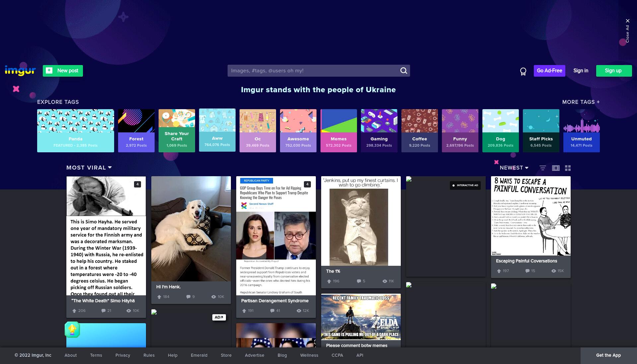Click 'Imgur stands with the people of Ukraine'
Screen dimensions: 637x364
(318, 90)
